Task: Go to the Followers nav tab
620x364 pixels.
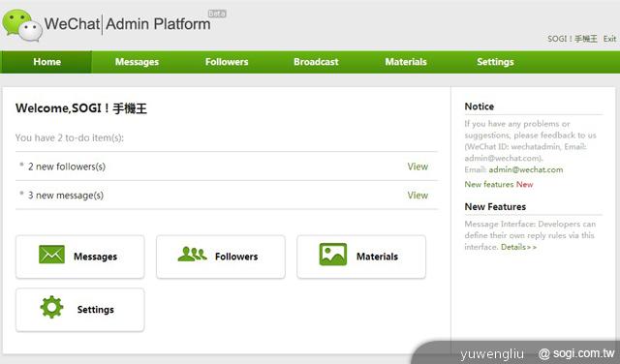Action: (x=227, y=62)
